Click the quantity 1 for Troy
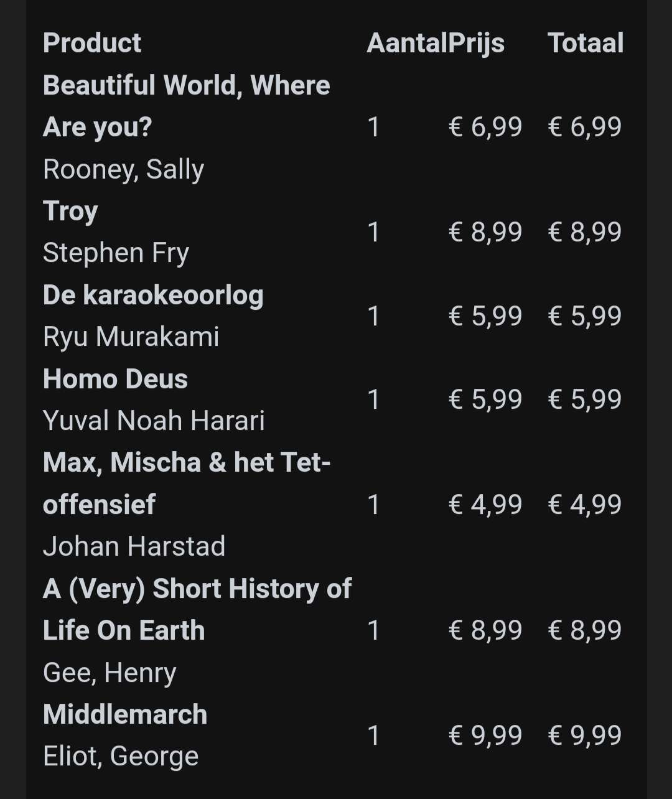672x799 pixels. [373, 232]
